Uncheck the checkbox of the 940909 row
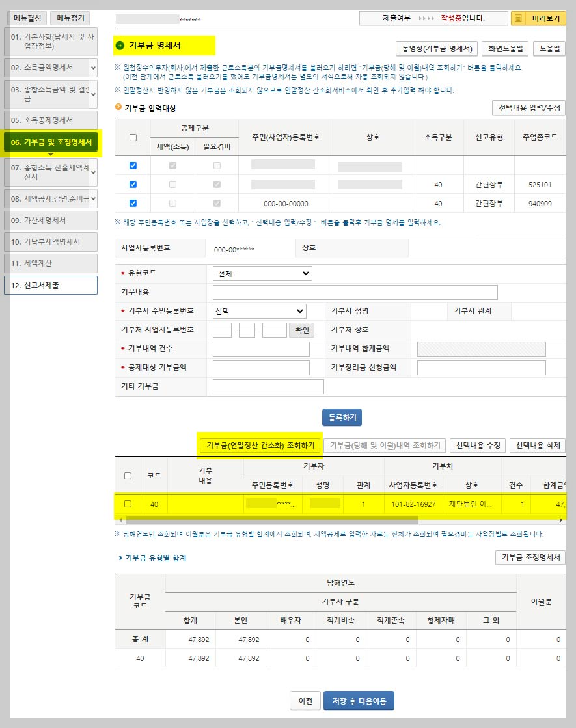This screenshot has height=728, width=576. point(133,203)
